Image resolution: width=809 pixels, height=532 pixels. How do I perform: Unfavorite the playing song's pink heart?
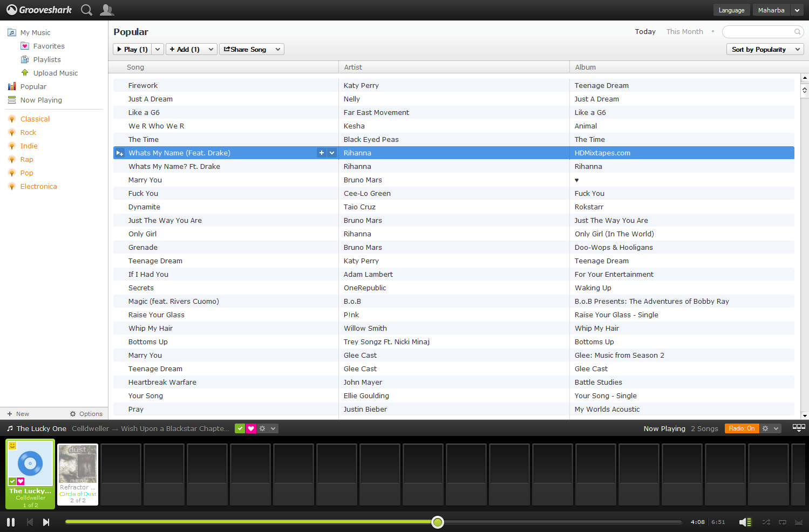[251, 428]
